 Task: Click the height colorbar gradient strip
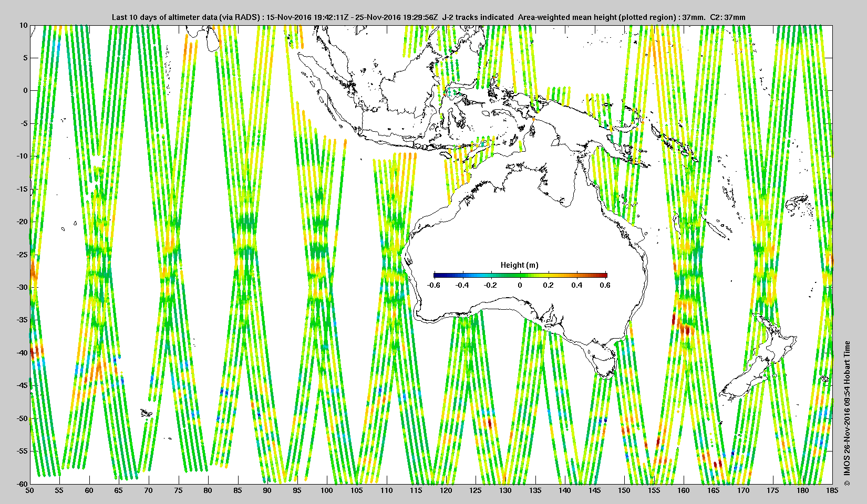pos(520,275)
